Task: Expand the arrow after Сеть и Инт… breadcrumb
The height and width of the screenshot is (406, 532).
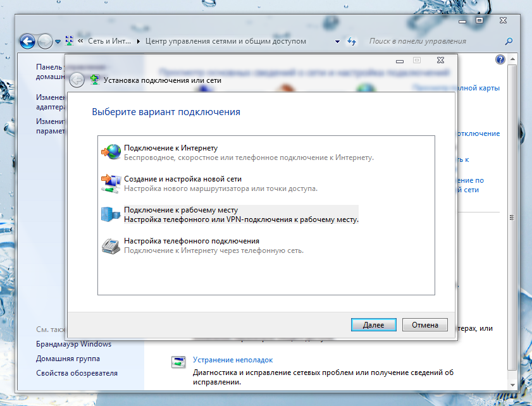Action: pyautogui.click(x=139, y=42)
